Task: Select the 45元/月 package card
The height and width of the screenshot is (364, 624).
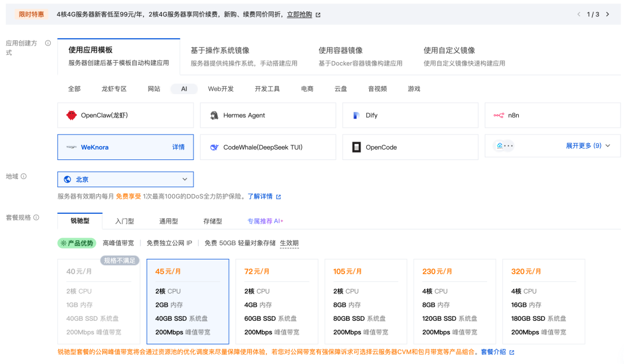Action: pos(188,302)
